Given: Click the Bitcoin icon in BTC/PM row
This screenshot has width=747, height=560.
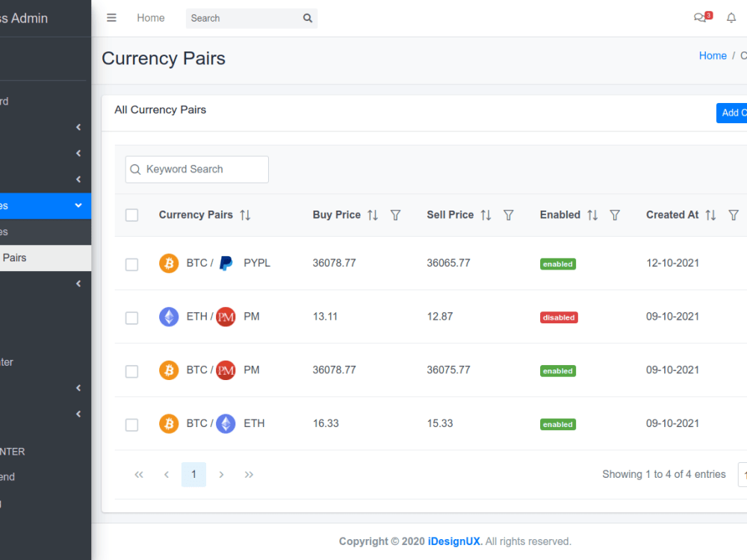Looking at the screenshot, I should pyautogui.click(x=169, y=370).
